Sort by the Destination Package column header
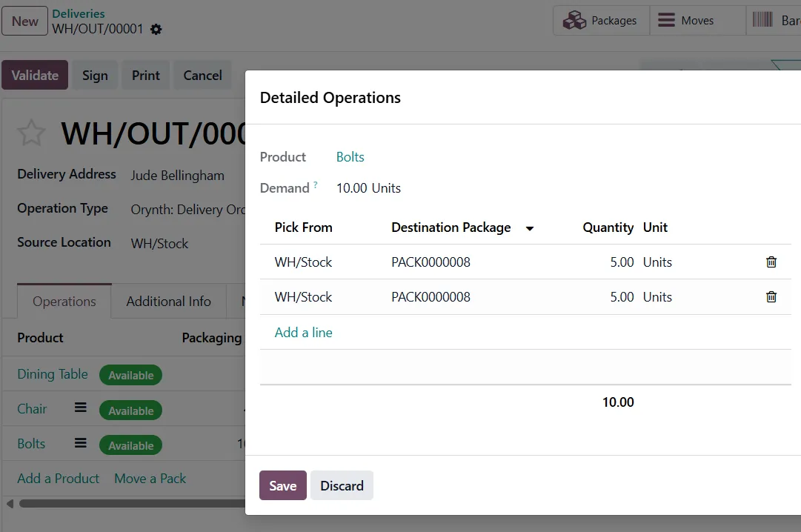The height and width of the screenshot is (532, 801). tap(451, 227)
